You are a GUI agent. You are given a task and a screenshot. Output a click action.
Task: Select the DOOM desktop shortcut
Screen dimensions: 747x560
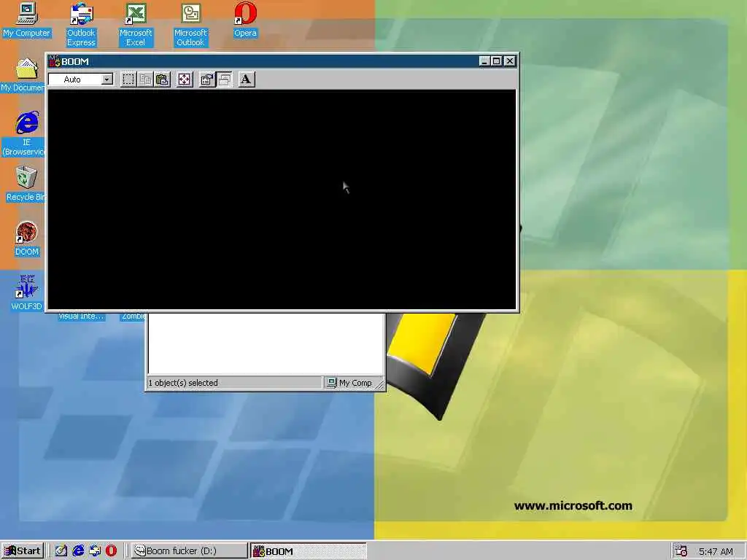[27, 239]
